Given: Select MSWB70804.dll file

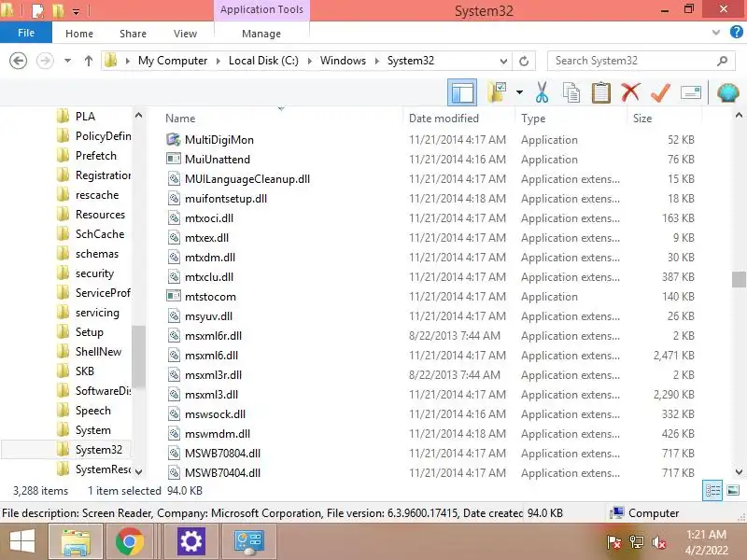Looking at the screenshot, I should click(x=222, y=453).
